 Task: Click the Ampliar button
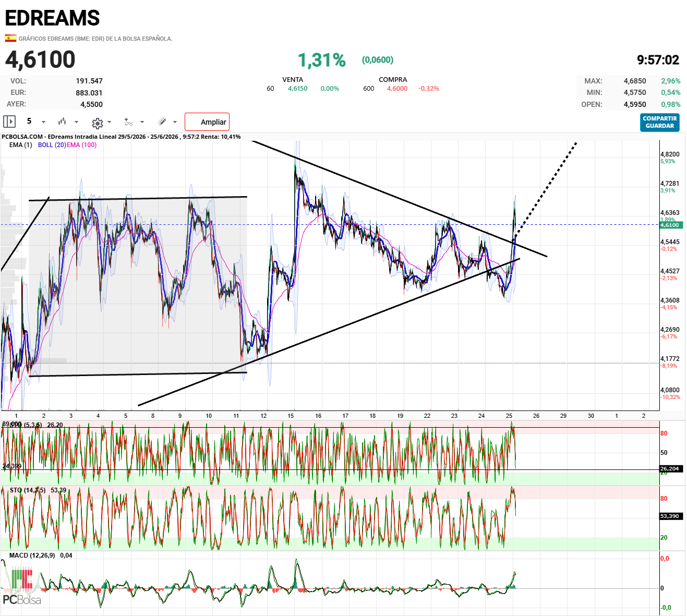(x=207, y=122)
